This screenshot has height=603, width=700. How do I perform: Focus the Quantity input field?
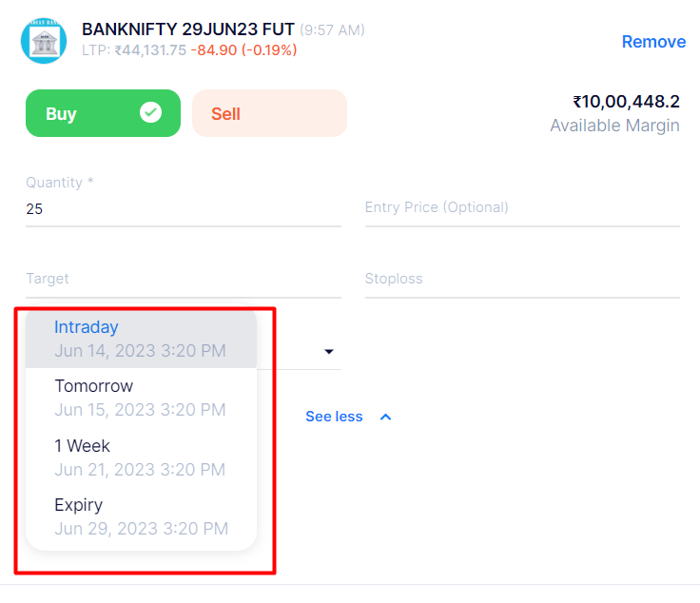183,208
